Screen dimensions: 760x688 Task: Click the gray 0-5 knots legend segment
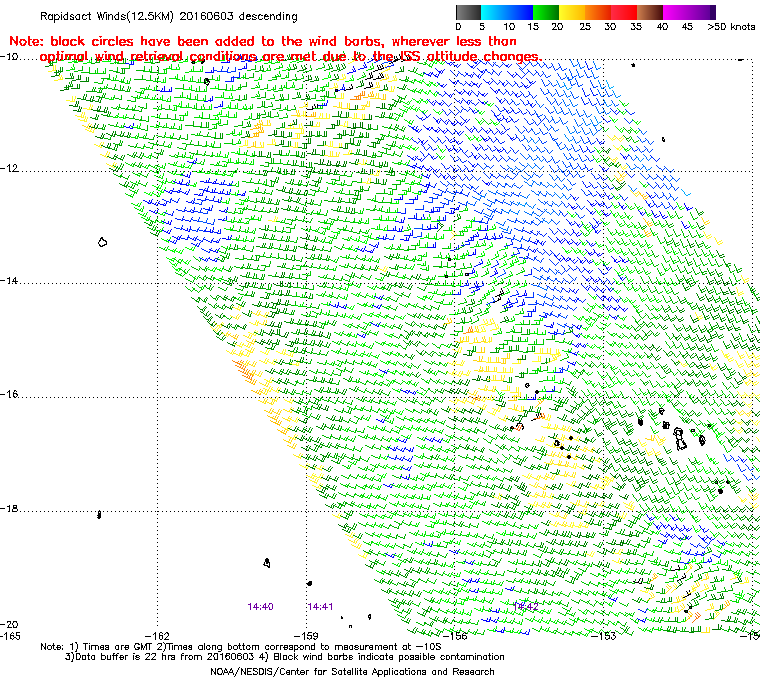469,12
